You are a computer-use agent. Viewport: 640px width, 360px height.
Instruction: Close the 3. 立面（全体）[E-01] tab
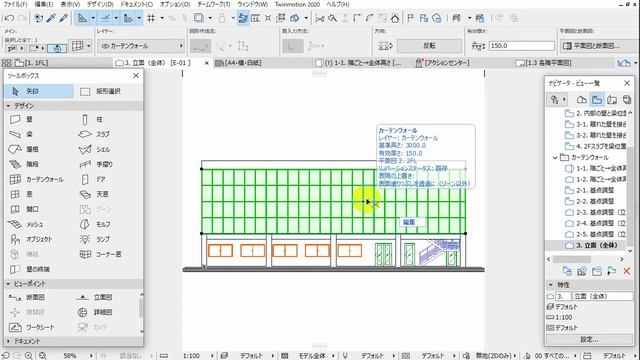point(207,63)
